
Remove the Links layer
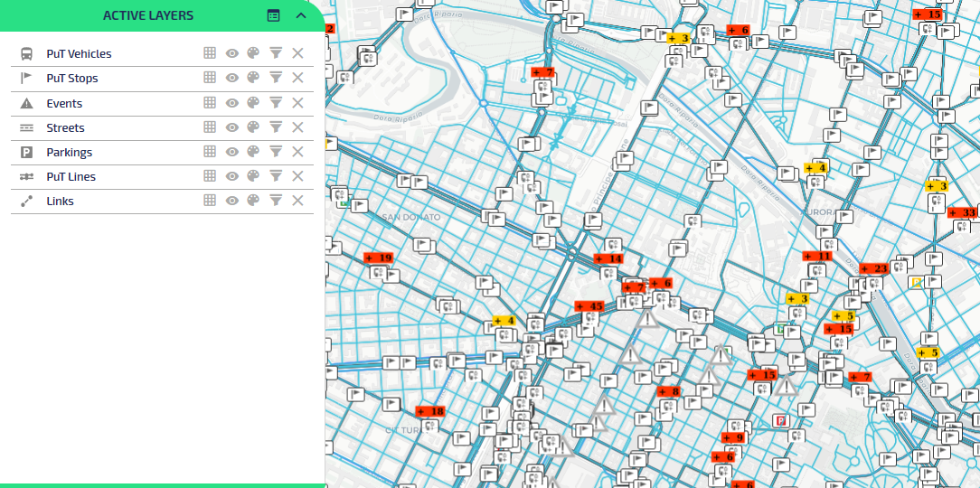(x=297, y=201)
